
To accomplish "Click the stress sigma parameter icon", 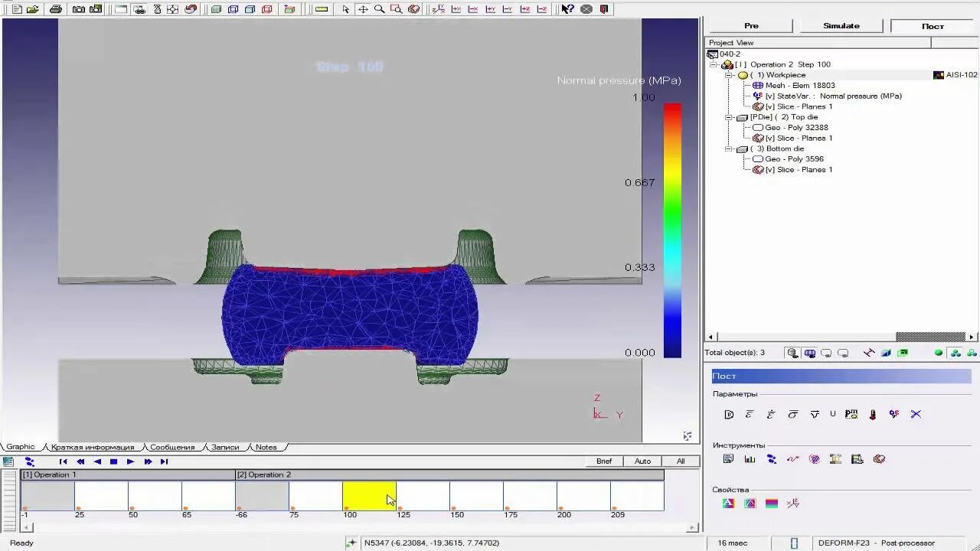I will (793, 414).
